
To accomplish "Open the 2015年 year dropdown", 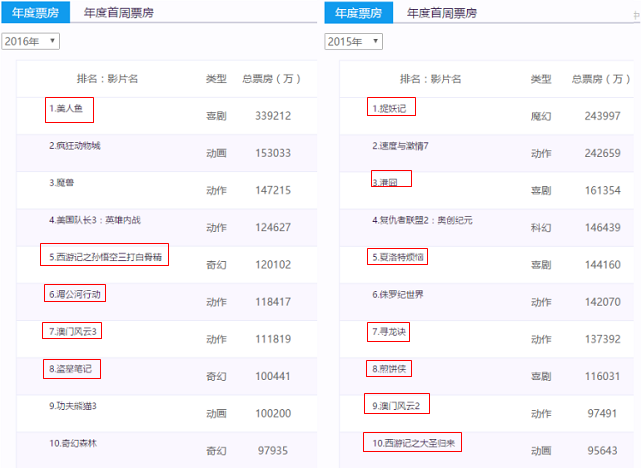I will click(x=354, y=41).
